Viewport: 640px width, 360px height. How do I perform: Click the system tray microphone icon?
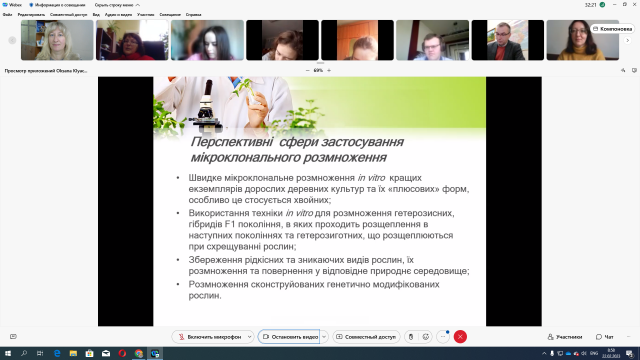[552, 353]
